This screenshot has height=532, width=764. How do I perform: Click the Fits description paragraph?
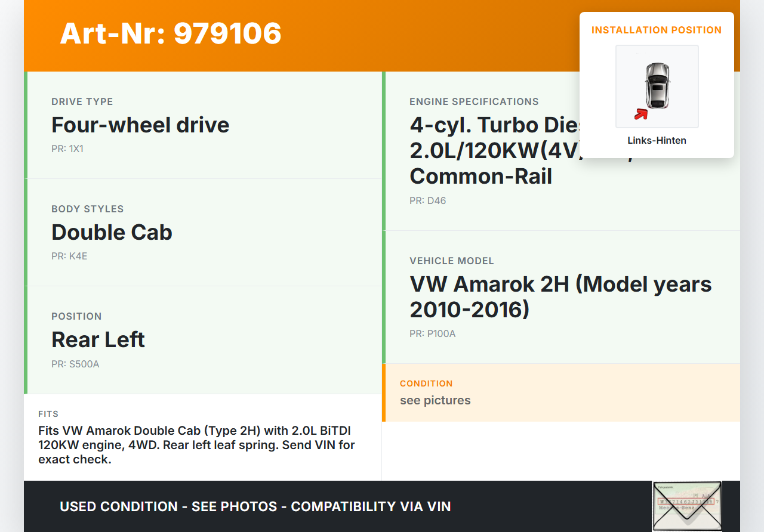tap(196, 445)
